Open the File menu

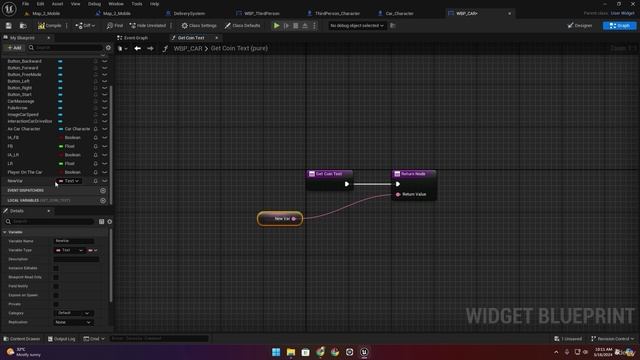[25, 4]
